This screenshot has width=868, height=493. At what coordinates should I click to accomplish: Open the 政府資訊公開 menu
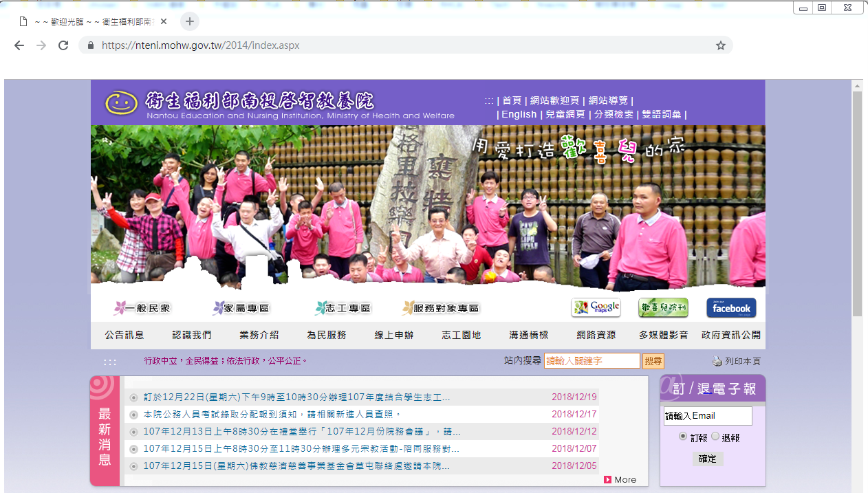click(731, 335)
